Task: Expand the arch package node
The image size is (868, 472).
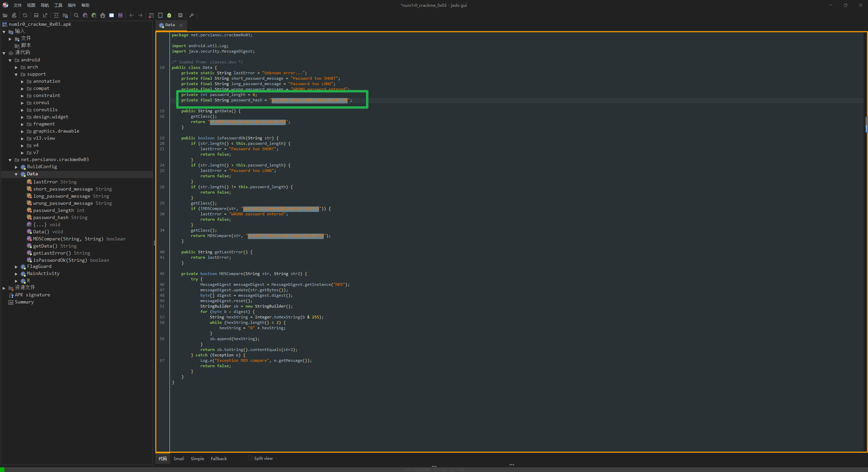Action: click(x=16, y=67)
